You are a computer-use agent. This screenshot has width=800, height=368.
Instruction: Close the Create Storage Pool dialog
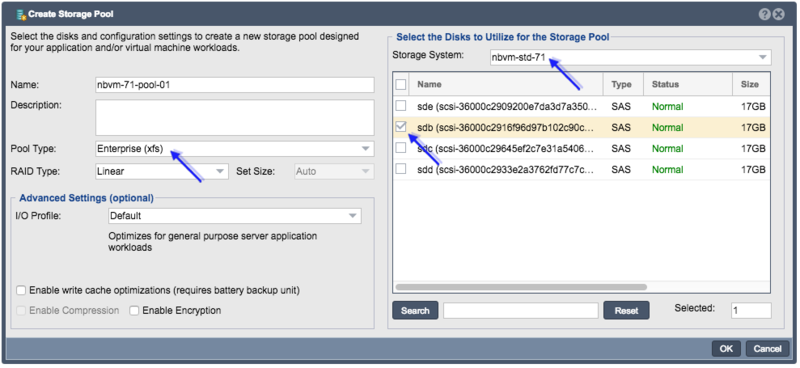click(778, 14)
